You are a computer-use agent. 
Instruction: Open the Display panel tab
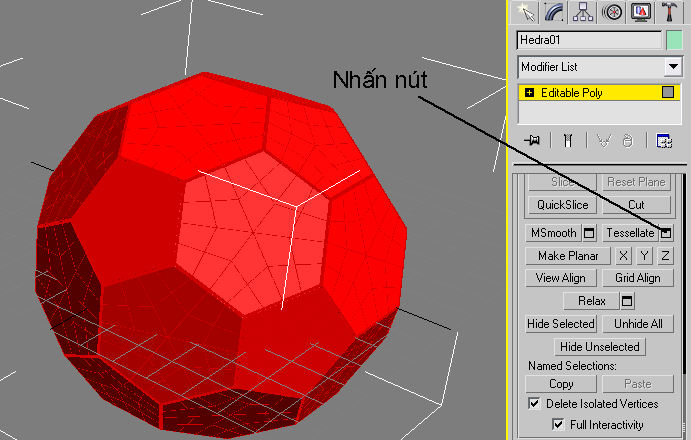point(641,12)
